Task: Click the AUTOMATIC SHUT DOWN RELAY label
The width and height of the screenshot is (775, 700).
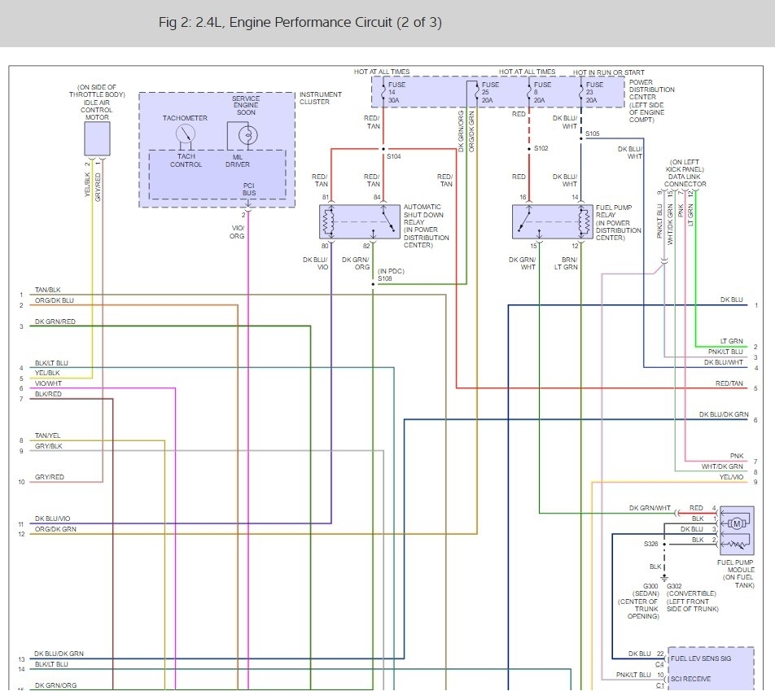Action: (426, 226)
